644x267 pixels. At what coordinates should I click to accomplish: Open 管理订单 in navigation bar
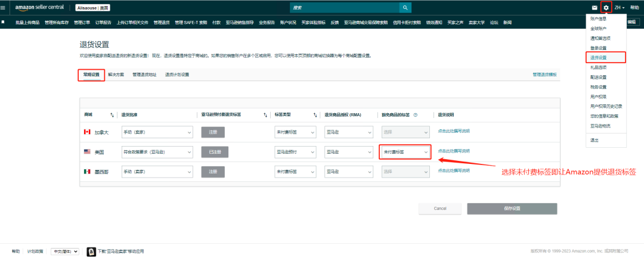pos(82,23)
